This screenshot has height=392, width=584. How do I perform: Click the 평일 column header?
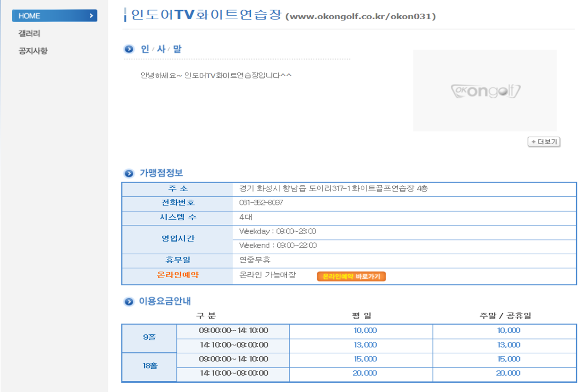(361, 315)
